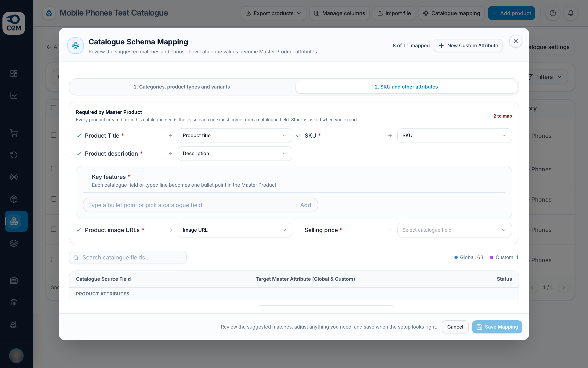The height and width of the screenshot is (368, 588).
Task: Click the user avatar at sidebar bottom
Action: tap(16, 356)
